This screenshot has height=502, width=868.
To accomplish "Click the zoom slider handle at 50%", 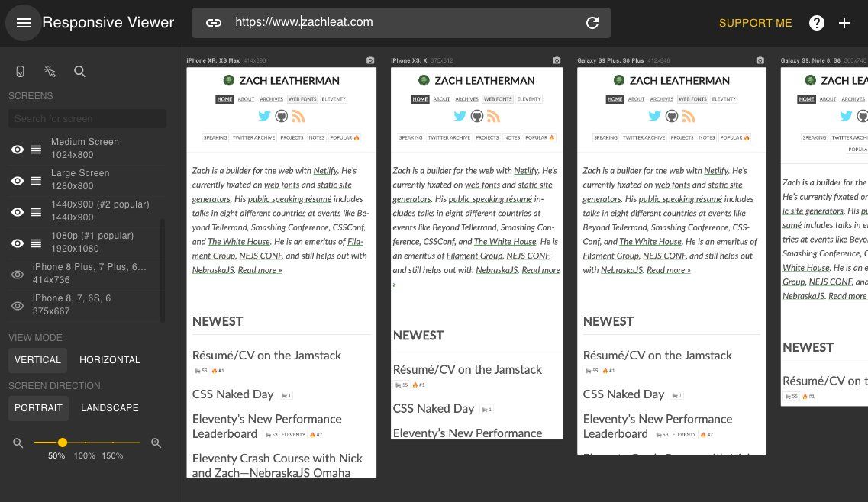I will (x=63, y=442).
